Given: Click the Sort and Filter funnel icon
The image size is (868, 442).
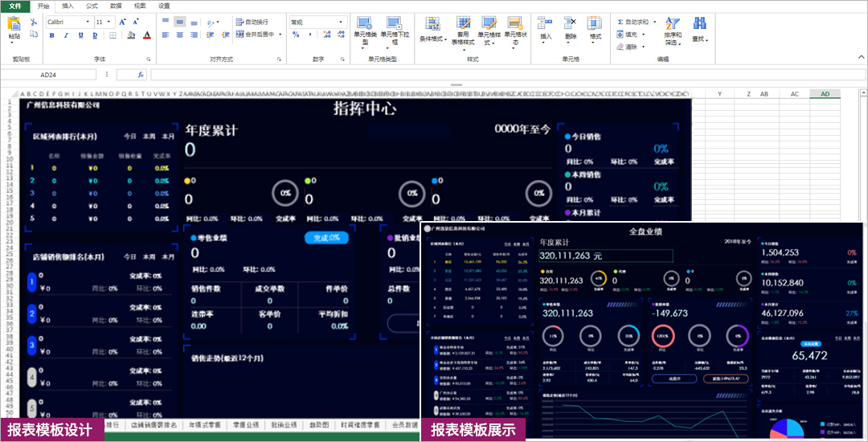Looking at the screenshot, I should click(672, 24).
